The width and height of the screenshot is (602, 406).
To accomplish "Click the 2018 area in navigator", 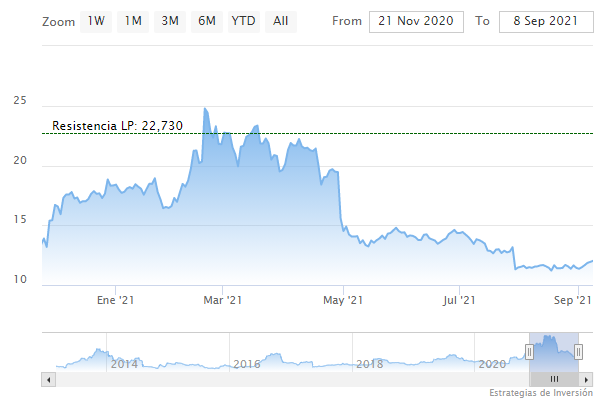I will [x=369, y=363].
